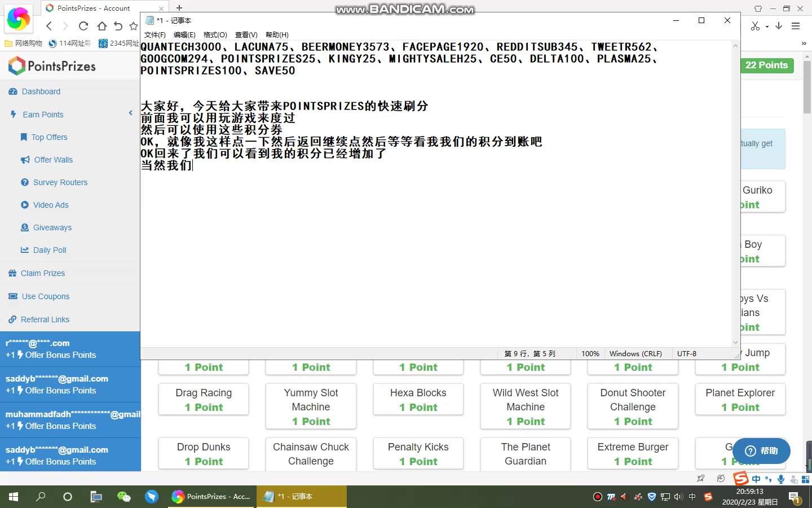Click the 22 Points badge
The image size is (812, 508).
tap(766, 65)
